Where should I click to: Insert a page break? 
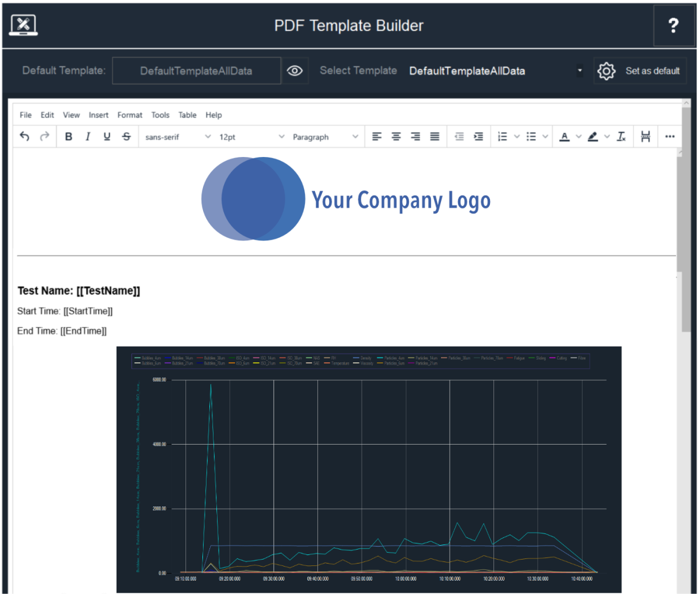[x=645, y=137]
